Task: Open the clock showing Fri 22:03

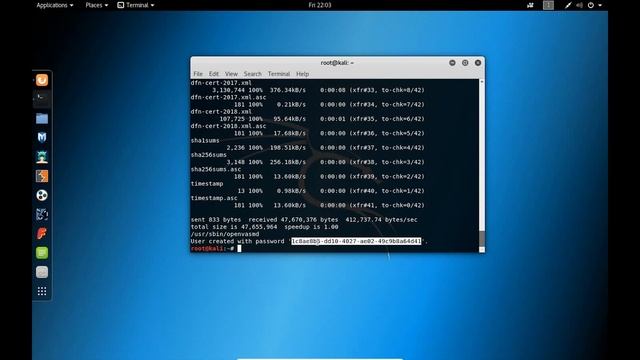Action: click(x=320, y=5)
